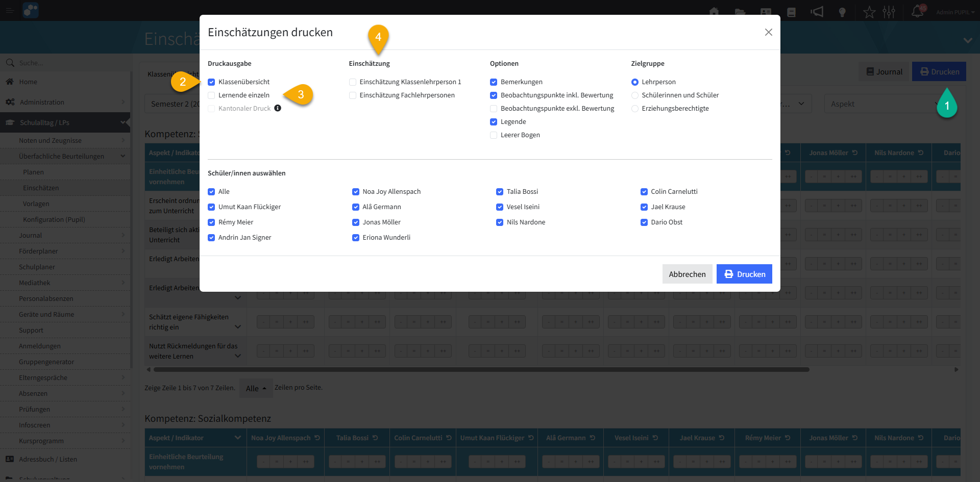The width and height of the screenshot is (980, 482).
Task: Click the page Drucken button beside Journal
Action: [x=939, y=72]
